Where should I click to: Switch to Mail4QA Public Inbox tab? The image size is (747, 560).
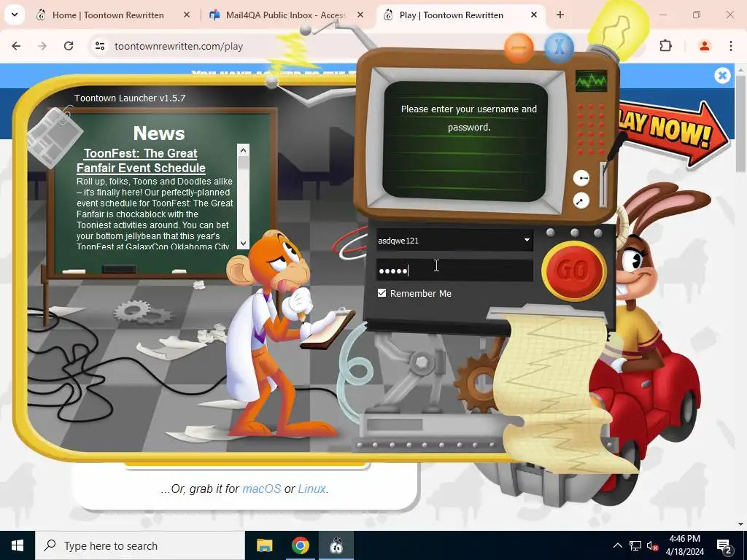pos(286,15)
